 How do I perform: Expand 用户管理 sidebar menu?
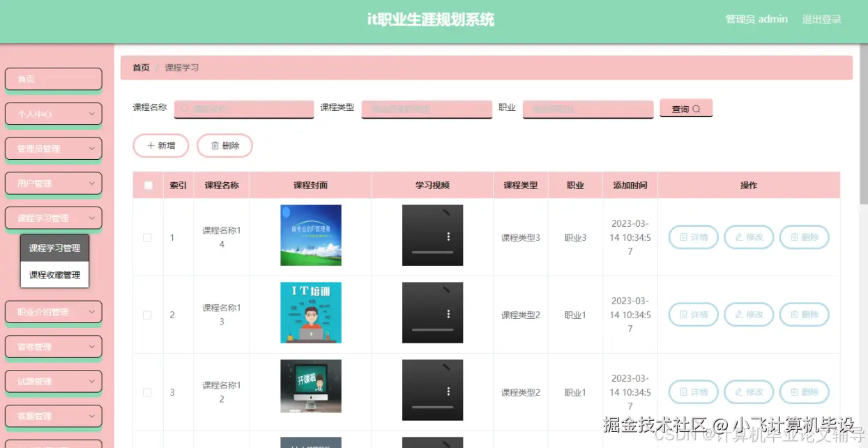[54, 184]
